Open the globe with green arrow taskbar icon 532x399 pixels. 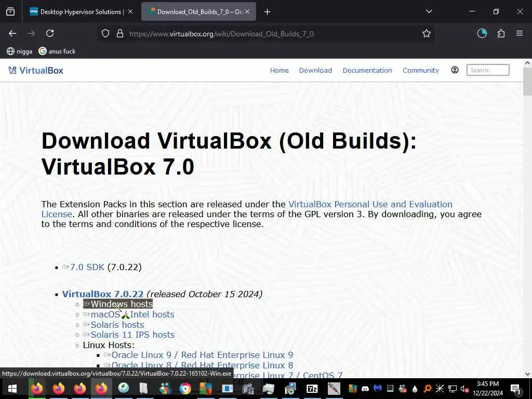pyautogui.click(x=124, y=388)
